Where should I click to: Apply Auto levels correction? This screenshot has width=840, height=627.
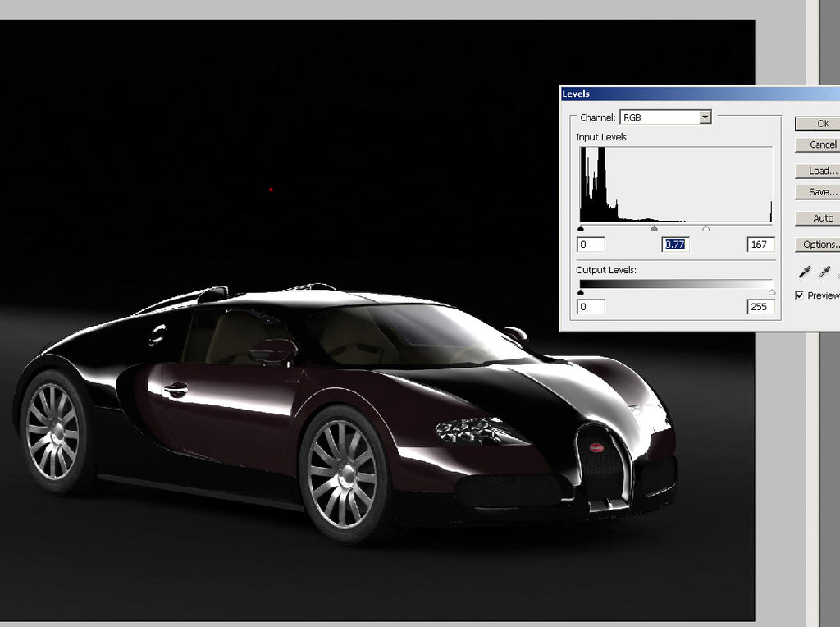[820, 218]
